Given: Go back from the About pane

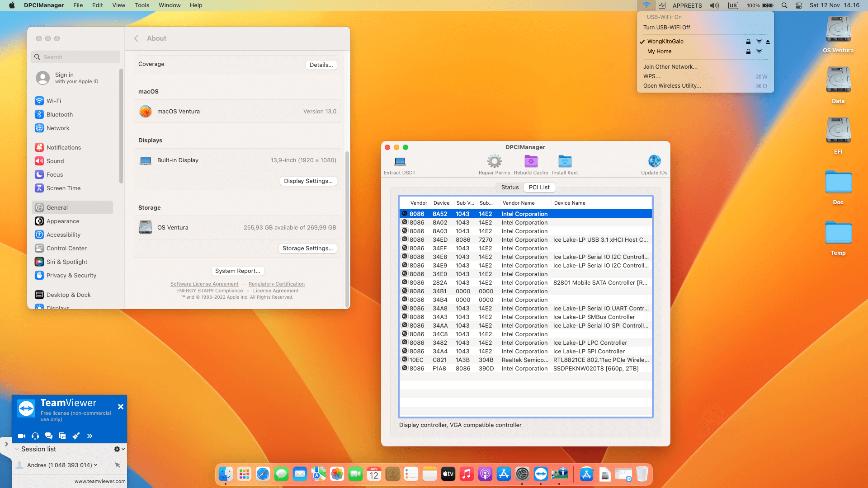Looking at the screenshot, I should (136, 38).
